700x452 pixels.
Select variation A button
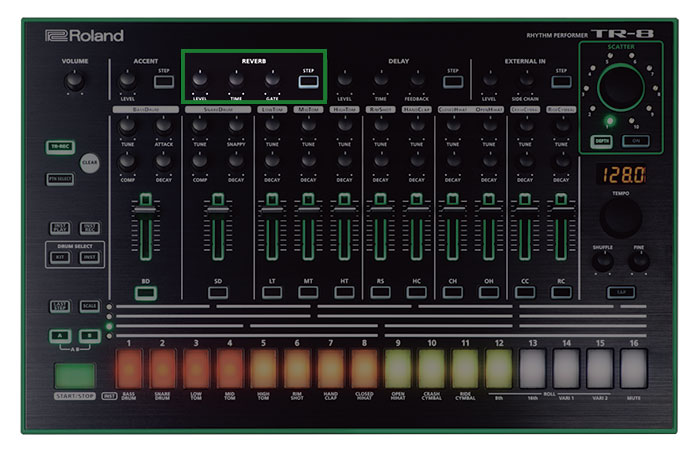[x=60, y=335]
